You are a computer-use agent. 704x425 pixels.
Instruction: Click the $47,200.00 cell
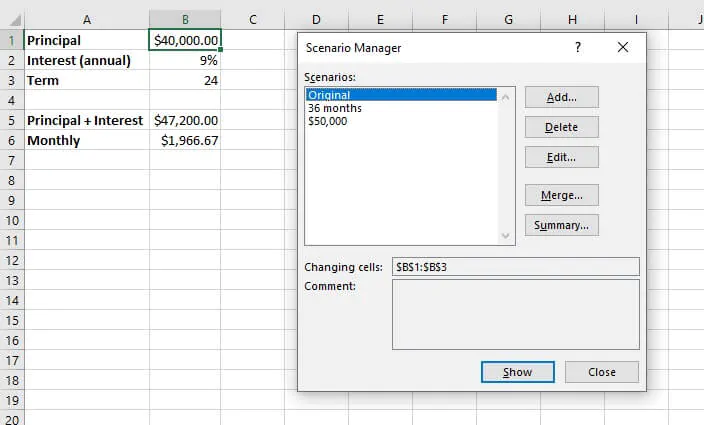185,120
